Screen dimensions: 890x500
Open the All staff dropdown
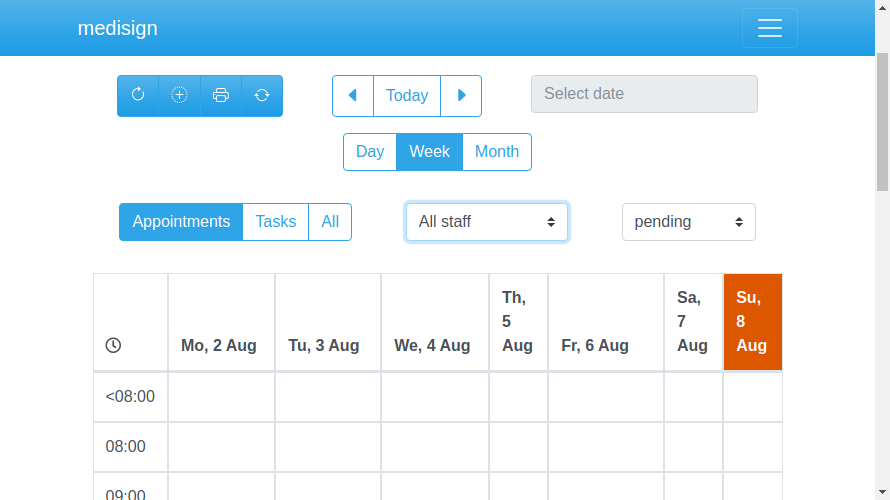click(x=487, y=222)
